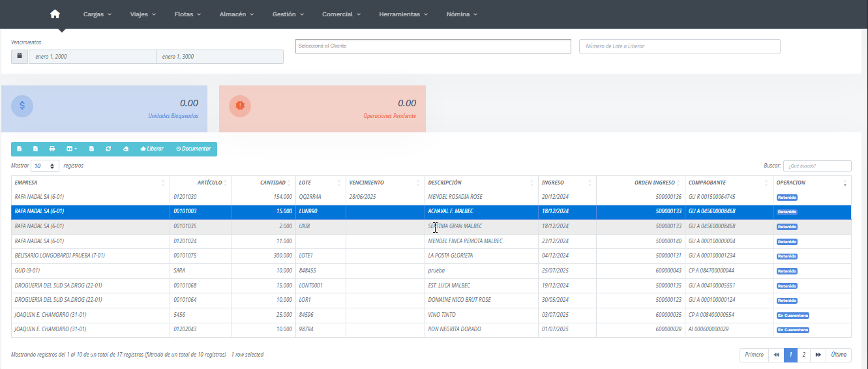Focus the Número de Lote a Liberar field
Image resolution: width=868 pixels, height=369 pixels.
point(680,46)
